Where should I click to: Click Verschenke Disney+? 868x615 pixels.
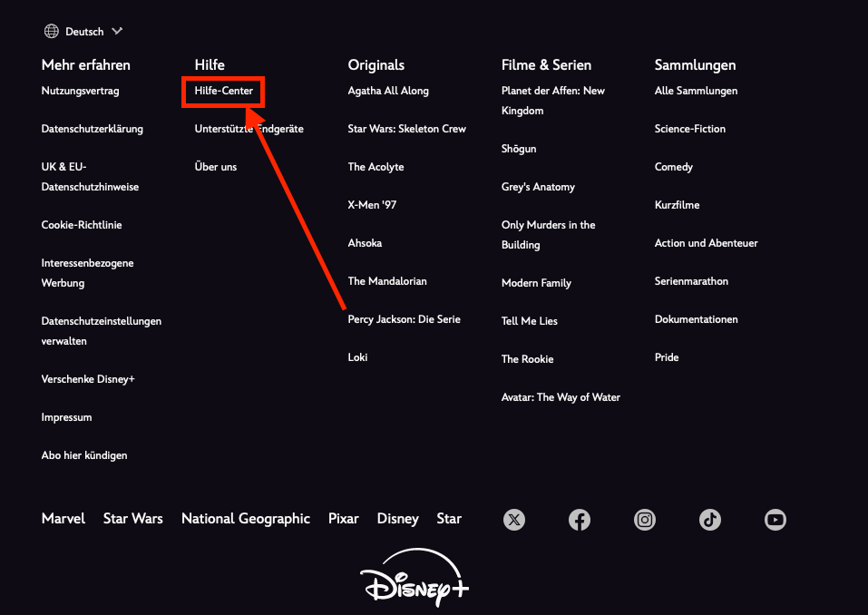click(87, 378)
